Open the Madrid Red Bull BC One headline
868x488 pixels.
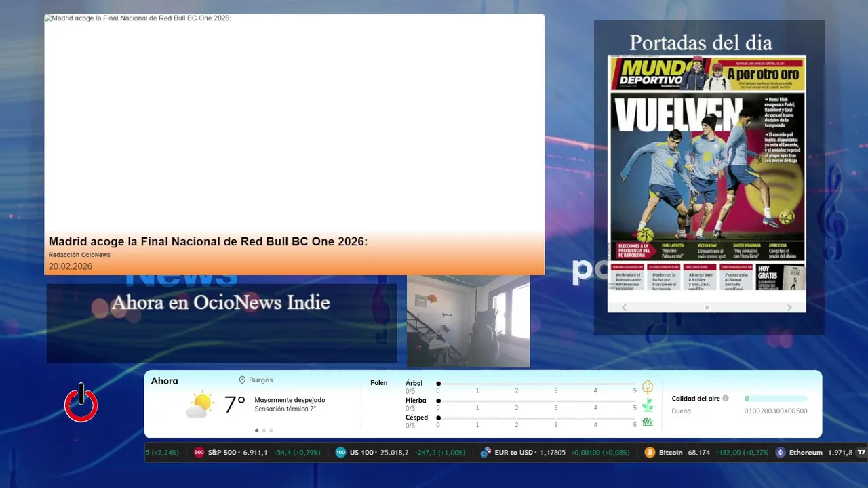click(x=208, y=241)
